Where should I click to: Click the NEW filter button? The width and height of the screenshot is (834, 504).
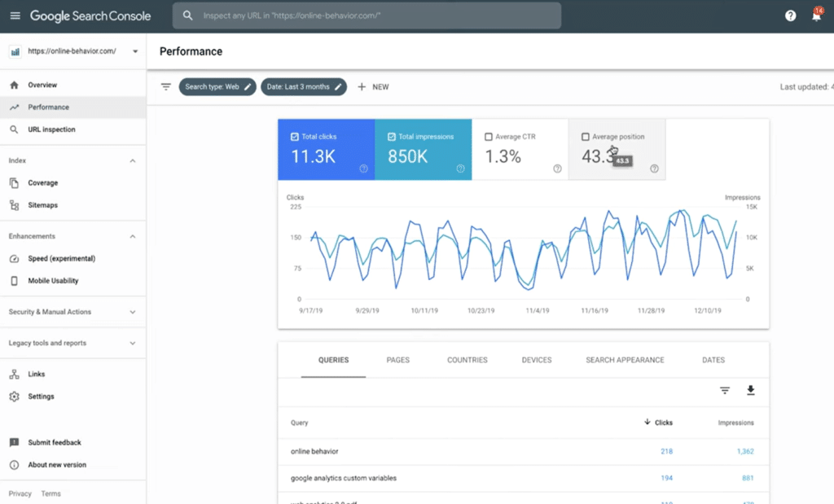pyautogui.click(x=373, y=86)
